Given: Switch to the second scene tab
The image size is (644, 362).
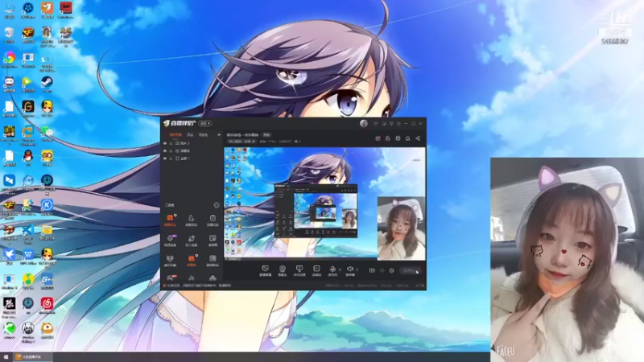Looking at the screenshot, I should (190, 134).
